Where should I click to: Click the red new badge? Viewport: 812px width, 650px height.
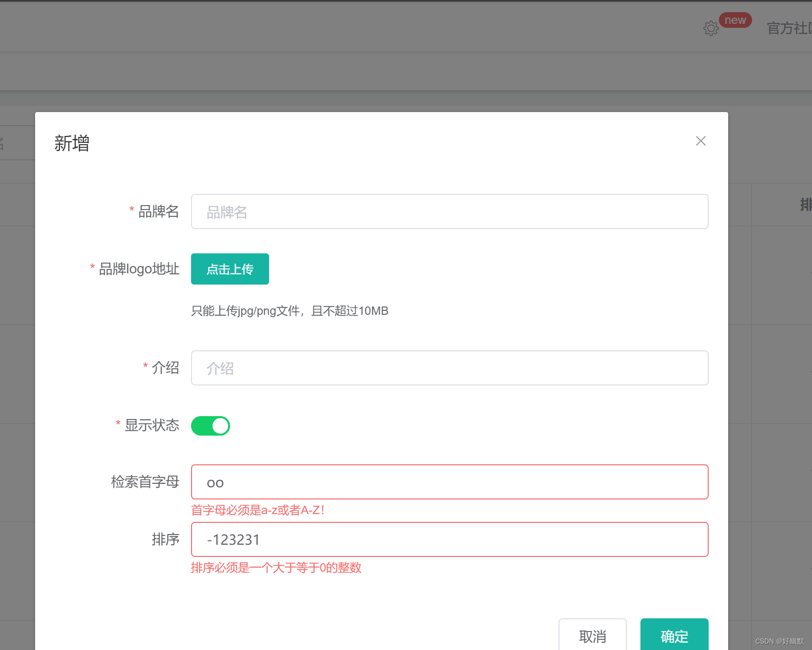point(735,20)
